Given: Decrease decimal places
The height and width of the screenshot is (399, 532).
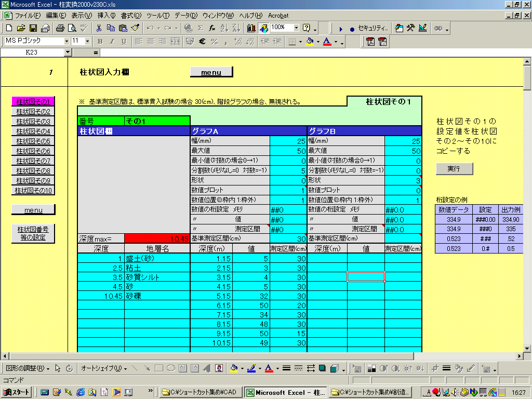Looking at the screenshot, I should click(250, 42).
